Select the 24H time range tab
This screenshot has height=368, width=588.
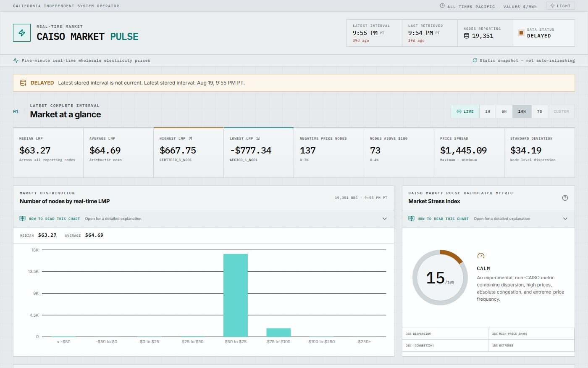point(522,111)
